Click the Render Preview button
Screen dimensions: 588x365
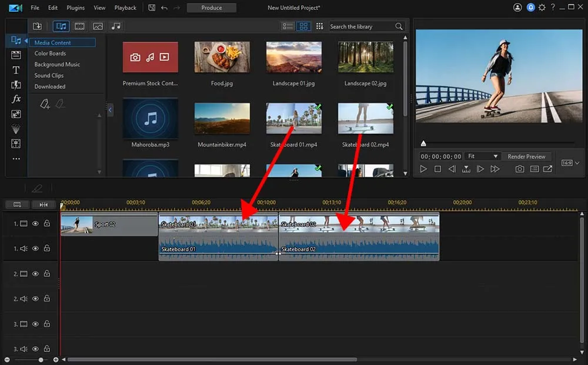point(526,157)
